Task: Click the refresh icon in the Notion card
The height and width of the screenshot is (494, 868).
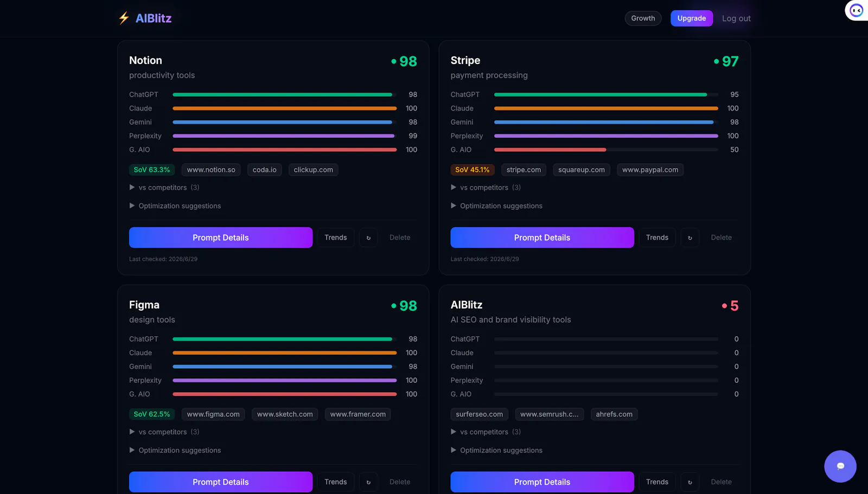Action: (368, 238)
